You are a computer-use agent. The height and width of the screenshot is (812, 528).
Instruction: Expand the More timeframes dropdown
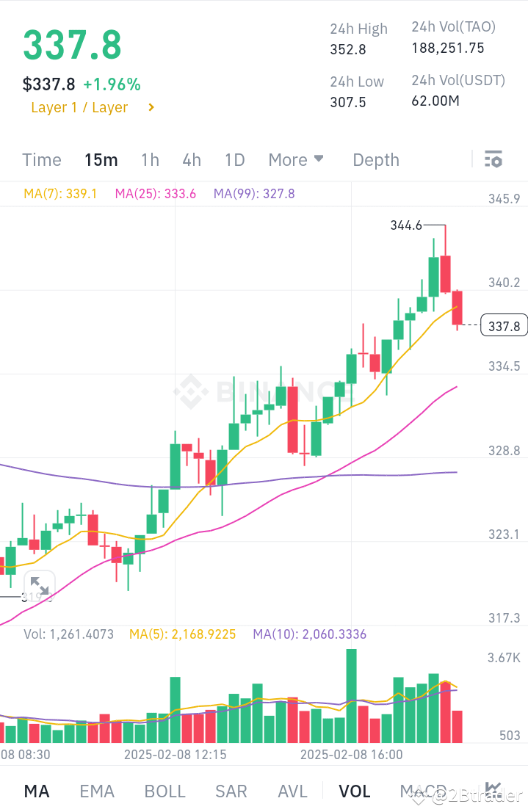pos(296,159)
